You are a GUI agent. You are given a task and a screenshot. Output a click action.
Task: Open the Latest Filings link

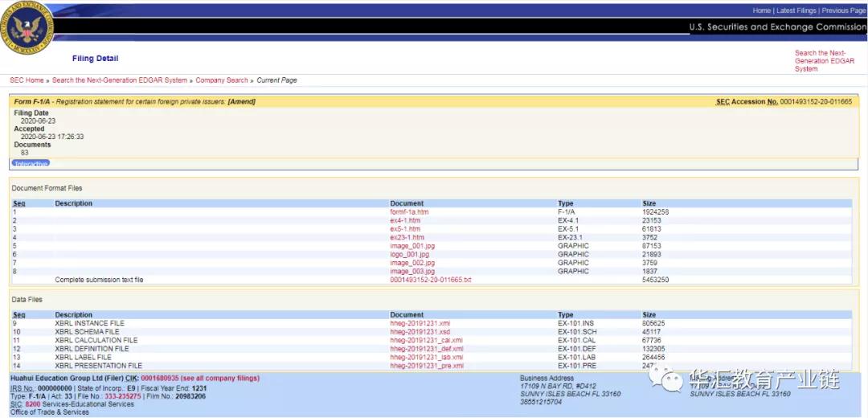tap(796, 10)
